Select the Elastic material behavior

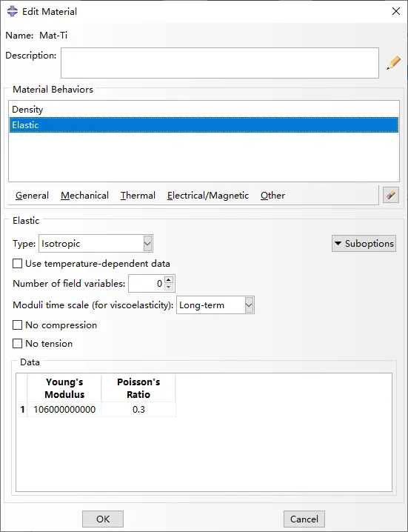pos(204,125)
